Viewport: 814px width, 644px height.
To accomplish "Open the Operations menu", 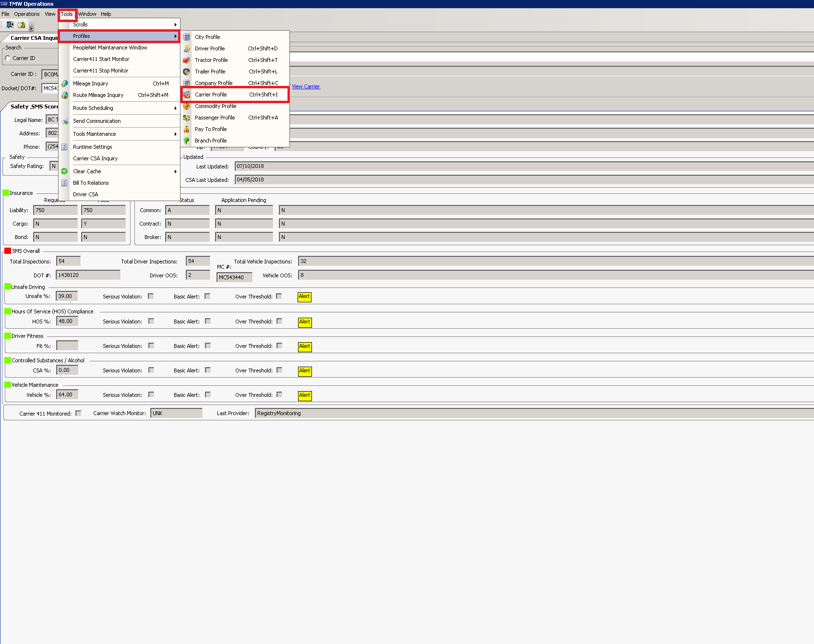I will (27, 14).
